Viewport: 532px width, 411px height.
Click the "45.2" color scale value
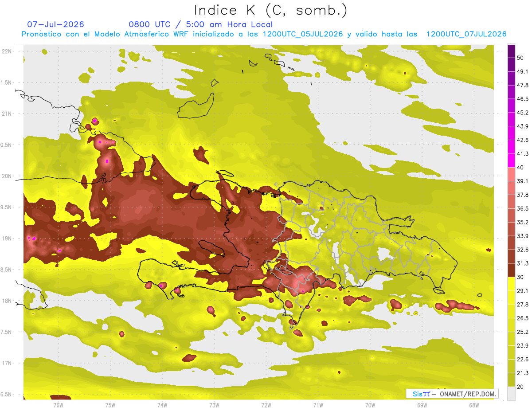point(523,113)
